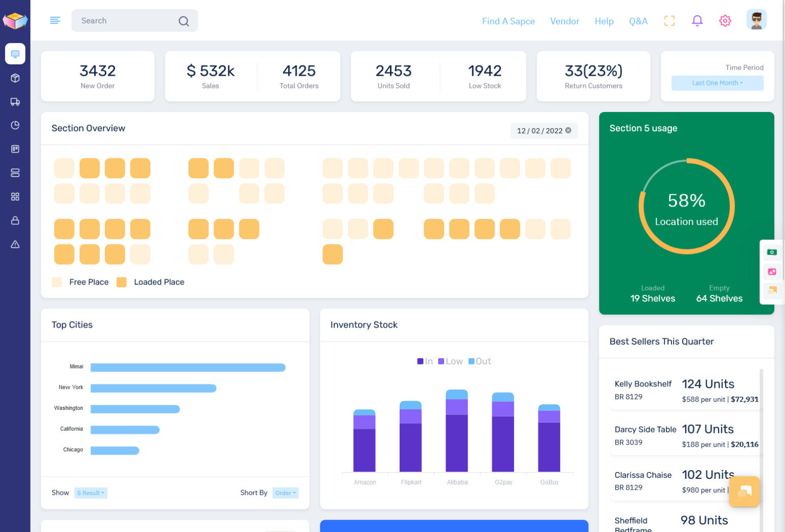The width and height of the screenshot is (785, 532).
Task: Open the delivery truck sidebar icon
Action: click(x=15, y=102)
